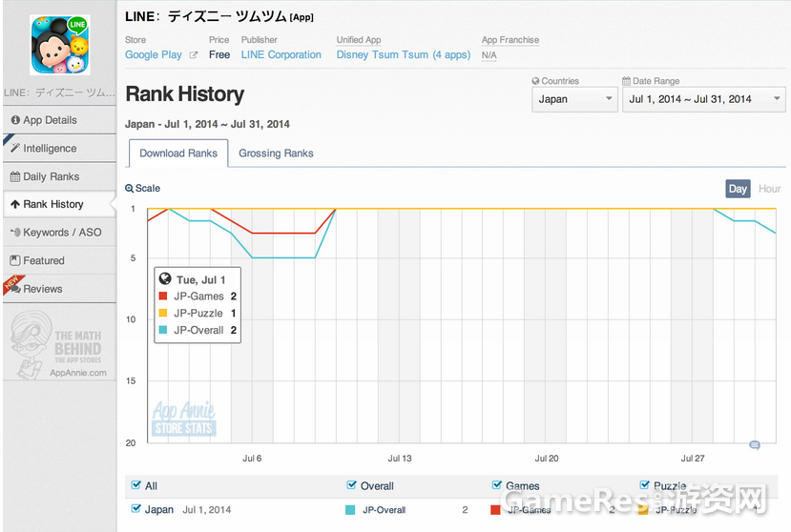Click the JP-Puzzle yellow legend swatch
This screenshot has width=791, height=532.
point(643,510)
